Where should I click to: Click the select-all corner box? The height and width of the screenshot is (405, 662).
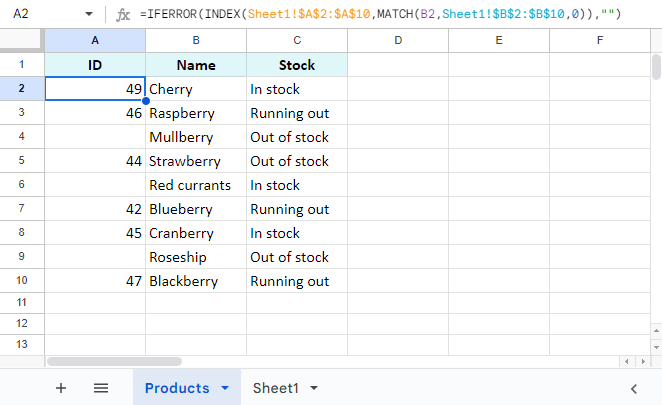pyautogui.click(x=22, y=41)
